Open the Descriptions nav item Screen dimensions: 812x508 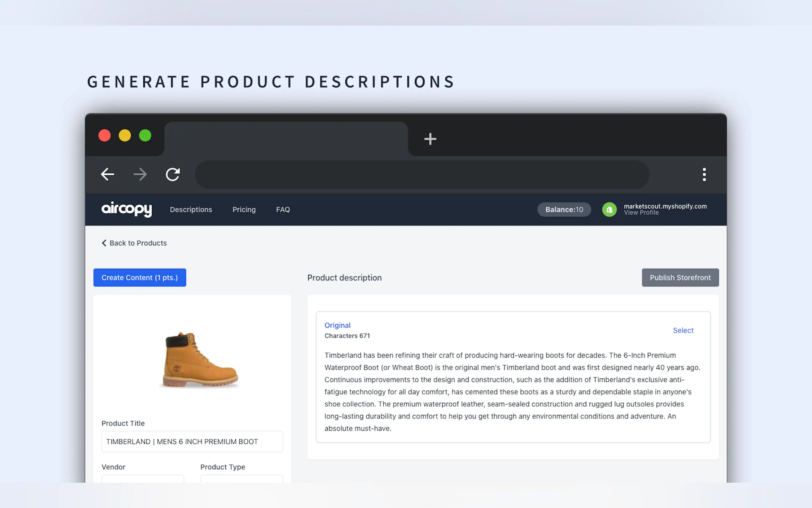pos(191,209)
